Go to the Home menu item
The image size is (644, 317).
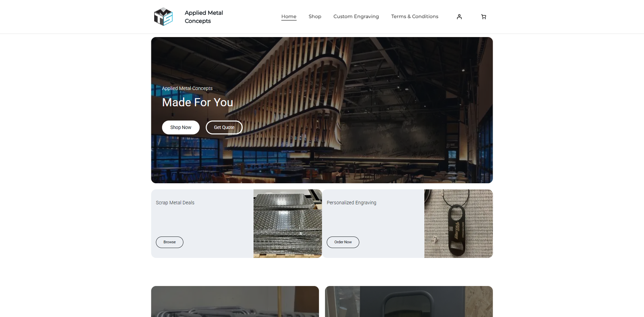[x=289, y=17]
